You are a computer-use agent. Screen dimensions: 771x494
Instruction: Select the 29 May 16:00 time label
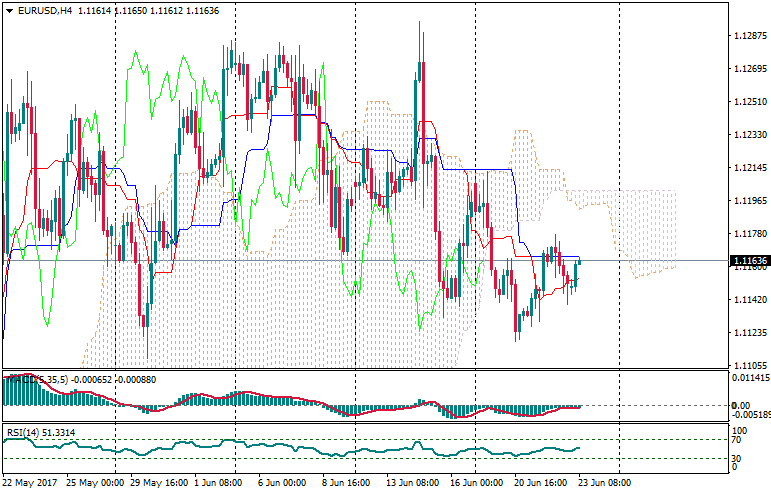[149, 481]
